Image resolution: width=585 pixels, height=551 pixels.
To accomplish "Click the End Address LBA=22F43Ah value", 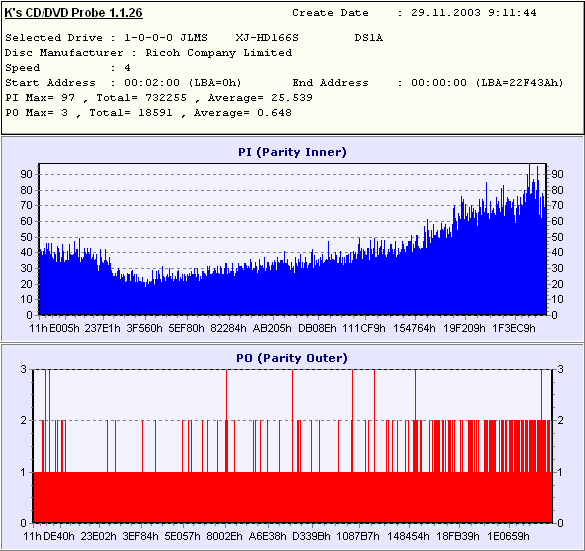I will pos(519,83).
